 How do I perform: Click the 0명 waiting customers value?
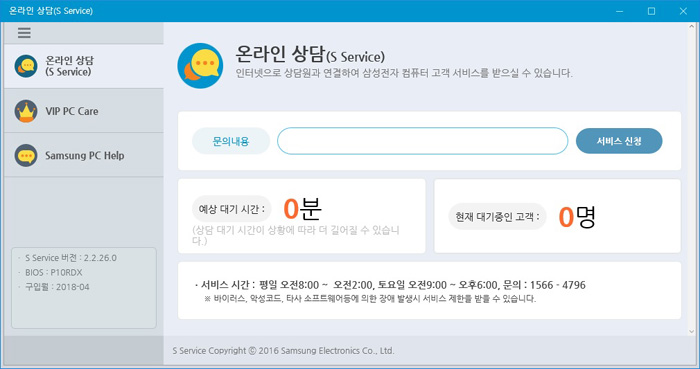click(577, 217)
